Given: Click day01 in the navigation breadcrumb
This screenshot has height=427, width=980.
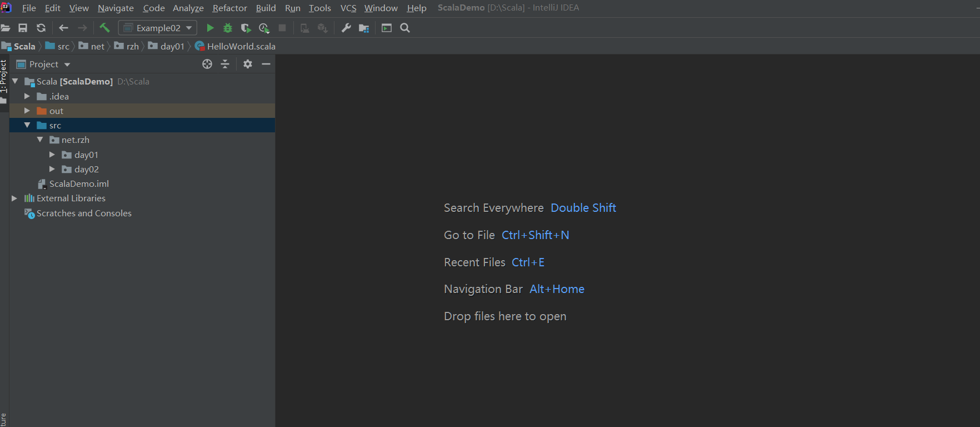Looking at the screenshot, I should click(x=166, y=46).
